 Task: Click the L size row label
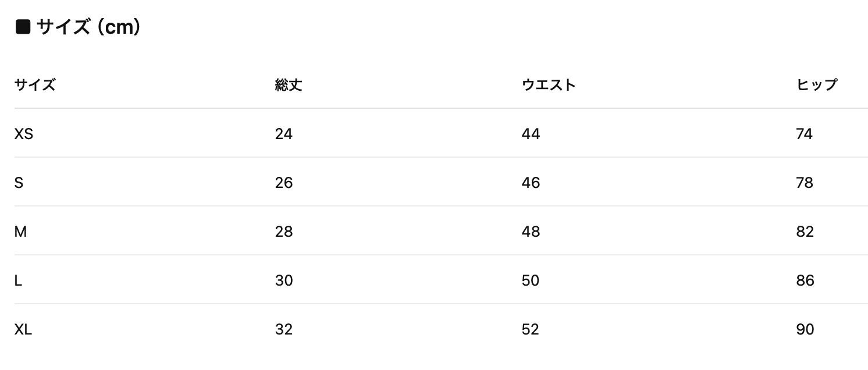(x=18, y=281)
